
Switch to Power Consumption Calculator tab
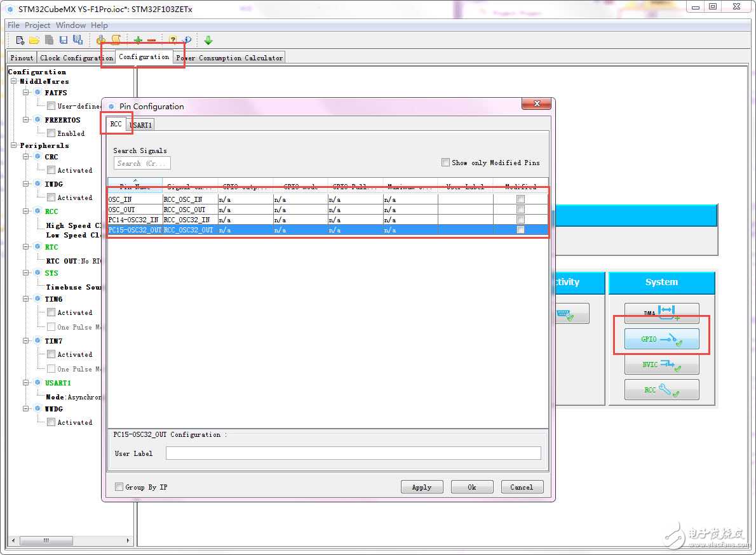click(x=229, y=58)
